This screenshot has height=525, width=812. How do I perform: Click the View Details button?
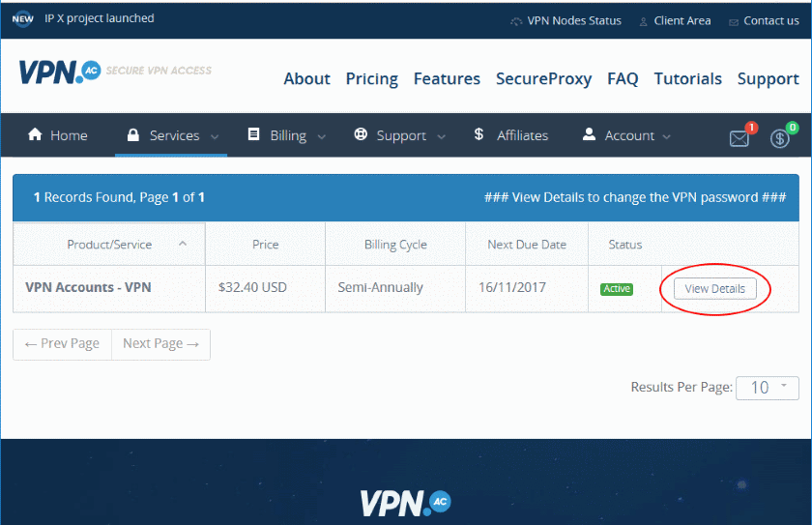pyautogui.click(x=714, y=289)
